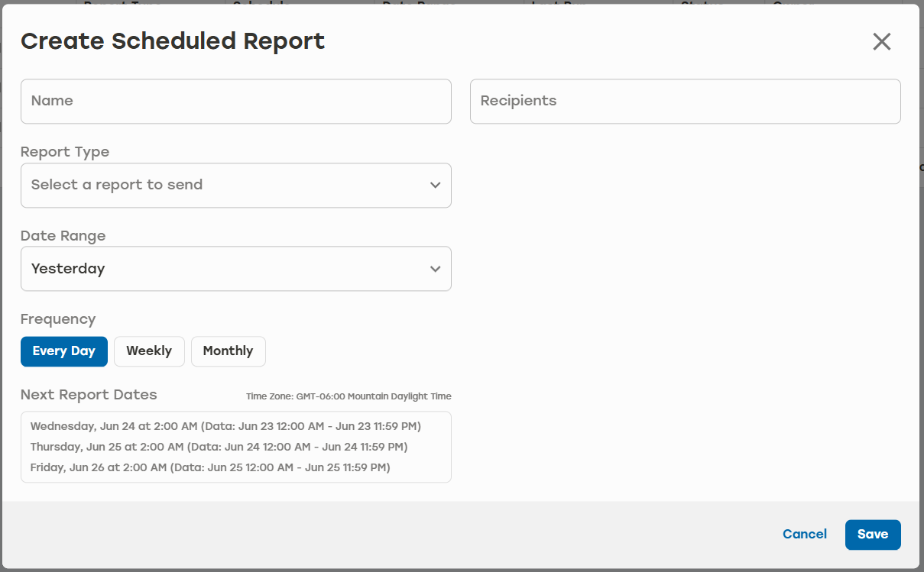Select the Weekly frequency option
Screen dimensions: 924x572
149,351
